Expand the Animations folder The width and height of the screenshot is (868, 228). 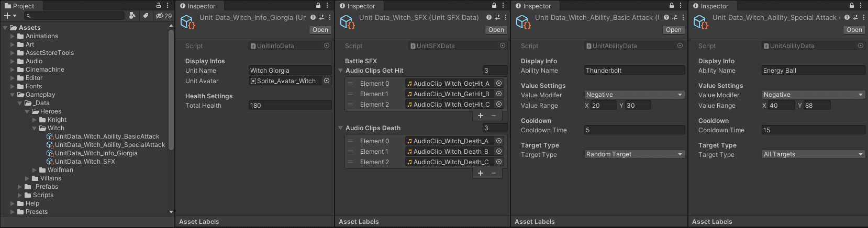point(13,36)
